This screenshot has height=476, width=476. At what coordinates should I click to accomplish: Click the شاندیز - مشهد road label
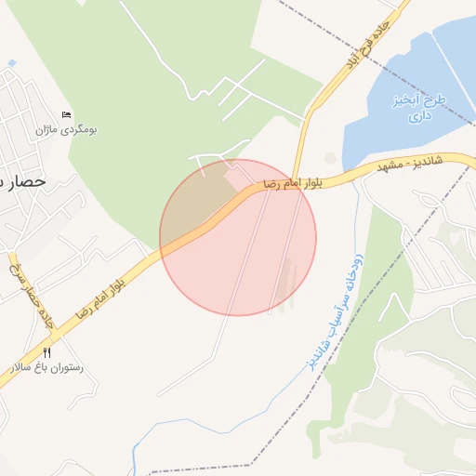tap(410, 164)
